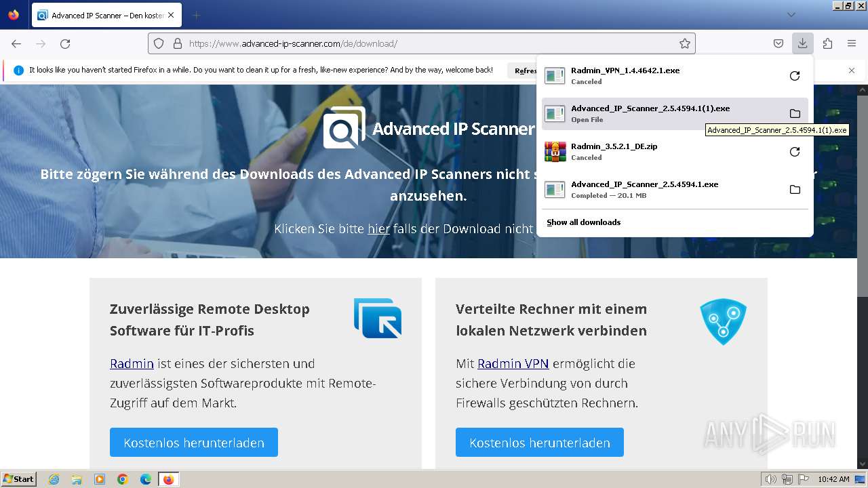
Task: Click the Action Center flag icon
Action: (804, 479)
